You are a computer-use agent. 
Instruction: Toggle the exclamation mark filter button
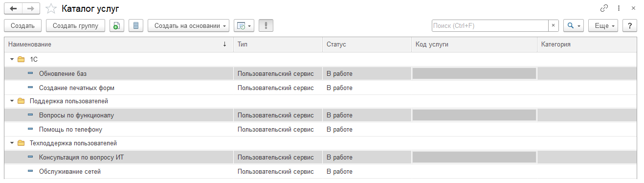click(x=266, y=25)
